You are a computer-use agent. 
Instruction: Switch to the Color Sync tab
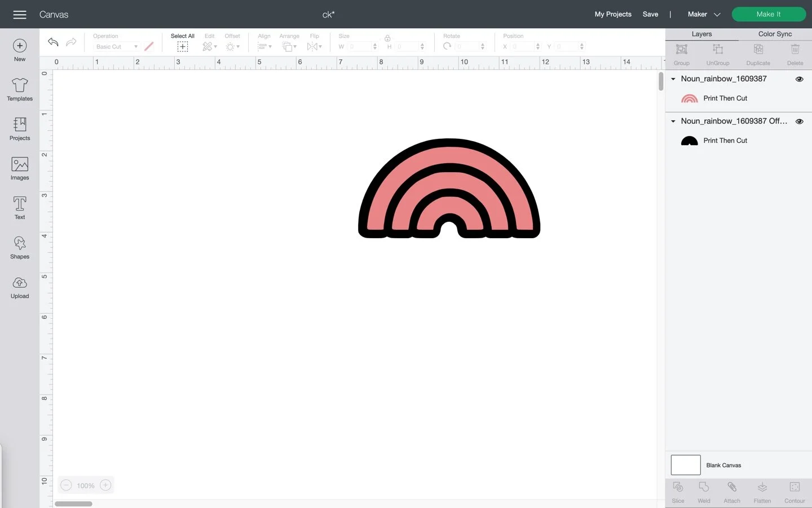point(774,34)
